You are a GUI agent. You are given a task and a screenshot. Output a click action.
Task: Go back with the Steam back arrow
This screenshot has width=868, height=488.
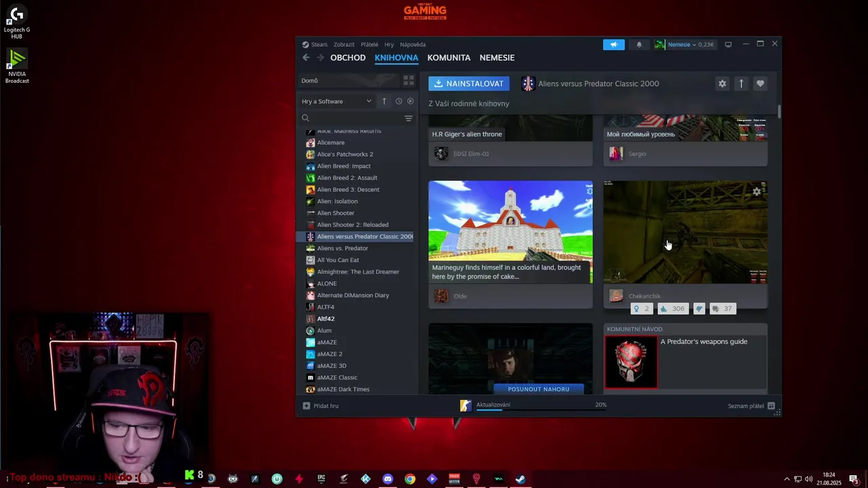pyautogui.click(x=306, y=58)
